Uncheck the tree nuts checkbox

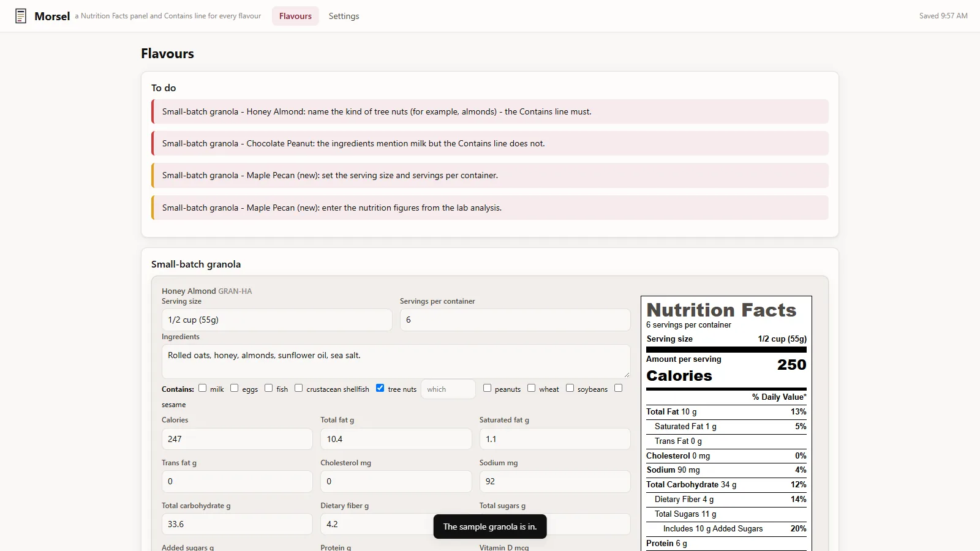pyautogui.click(x=380, y=388)
